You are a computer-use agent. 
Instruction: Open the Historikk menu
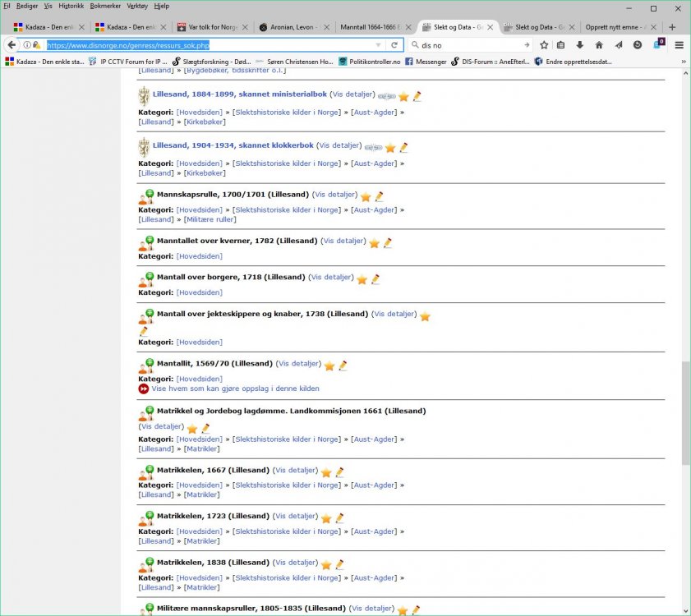click(71, 6)
